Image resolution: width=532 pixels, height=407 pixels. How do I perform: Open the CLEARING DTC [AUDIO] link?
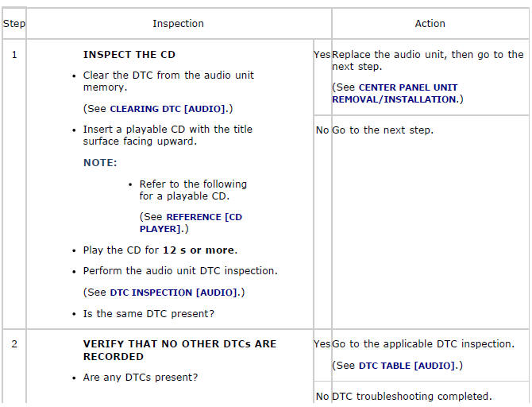click(167, 108)
